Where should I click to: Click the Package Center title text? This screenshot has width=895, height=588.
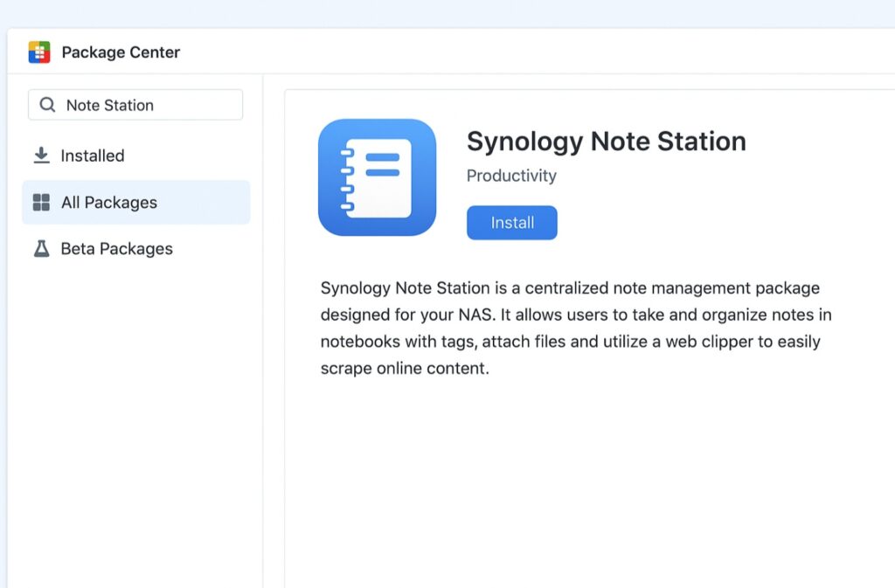pos(120,52)
